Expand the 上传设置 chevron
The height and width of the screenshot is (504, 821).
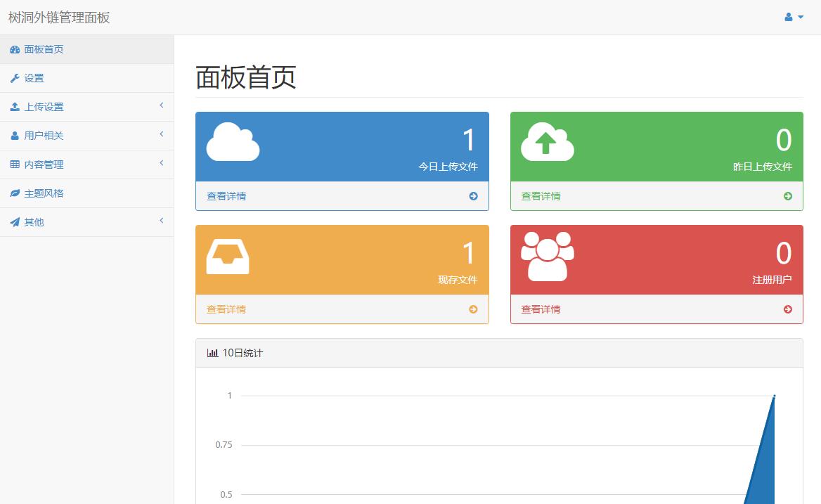tap(162, 105)
